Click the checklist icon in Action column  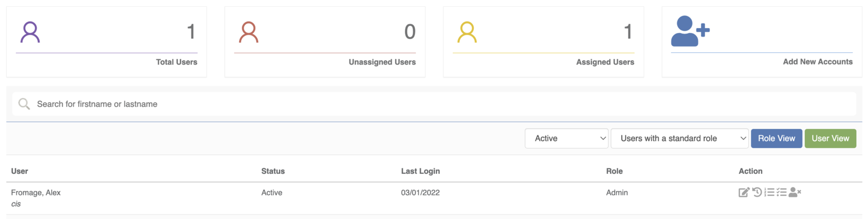click(781, 192)
